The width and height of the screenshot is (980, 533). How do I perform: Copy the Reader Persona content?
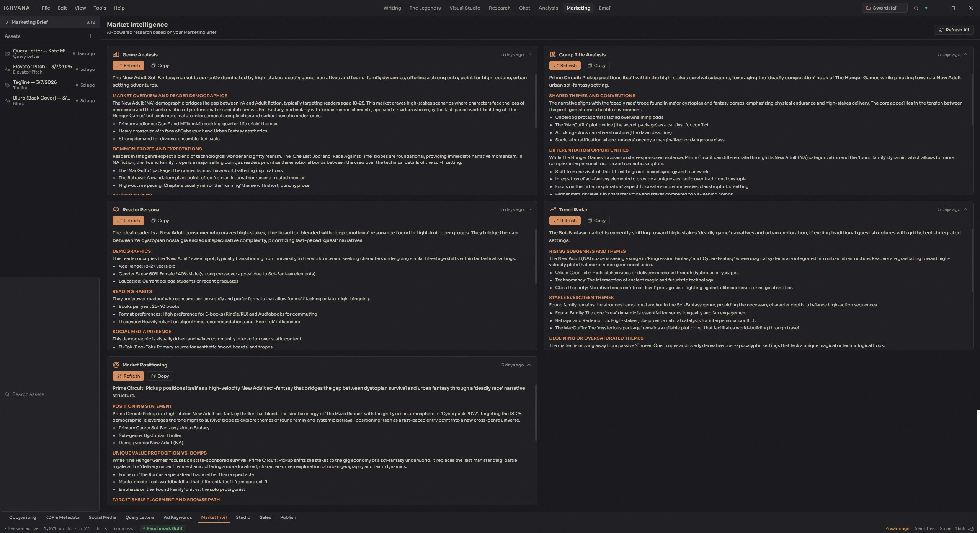pyautogui.click(x=160, y=221)
